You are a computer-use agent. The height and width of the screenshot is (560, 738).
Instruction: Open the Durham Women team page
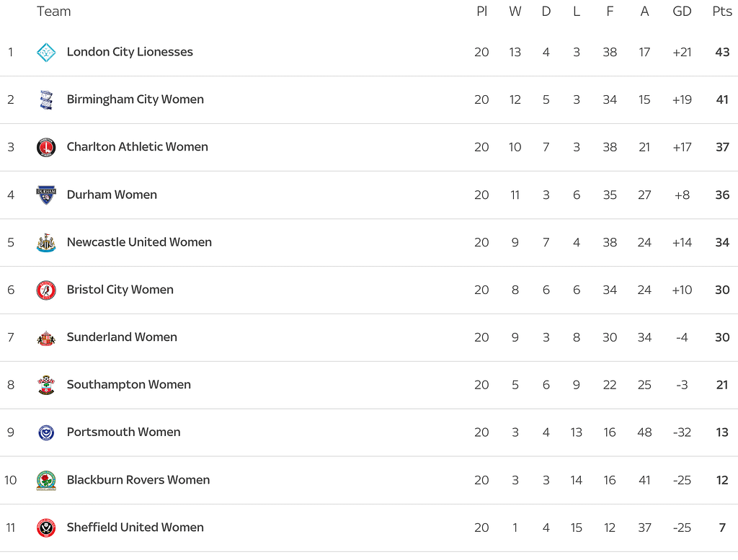coord(112,195)
